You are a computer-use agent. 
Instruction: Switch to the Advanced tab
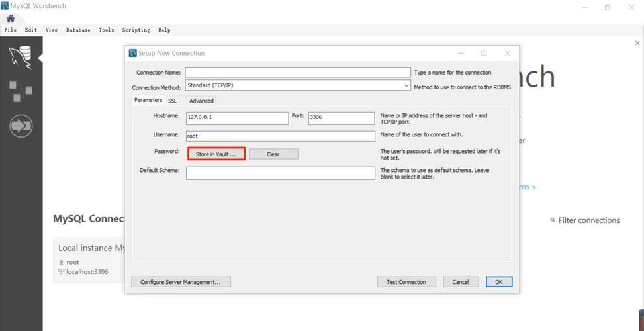tap(201, 101)
